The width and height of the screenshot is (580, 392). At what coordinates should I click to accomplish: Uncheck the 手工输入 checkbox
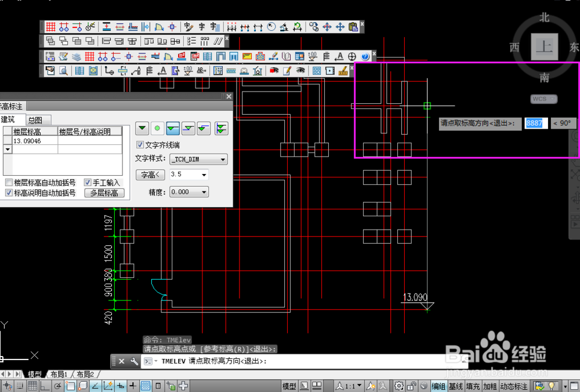(88, 182)
